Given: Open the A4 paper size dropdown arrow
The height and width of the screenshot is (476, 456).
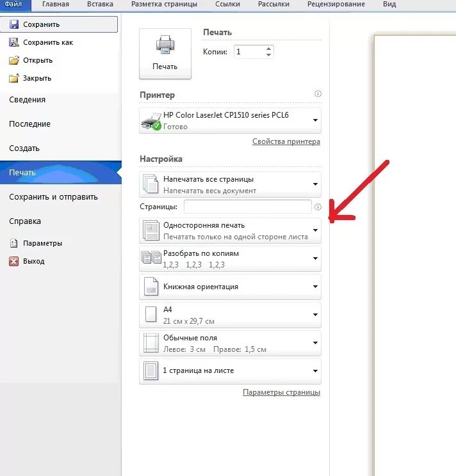Looking at the screenshot, I should (x=315, y=315).
